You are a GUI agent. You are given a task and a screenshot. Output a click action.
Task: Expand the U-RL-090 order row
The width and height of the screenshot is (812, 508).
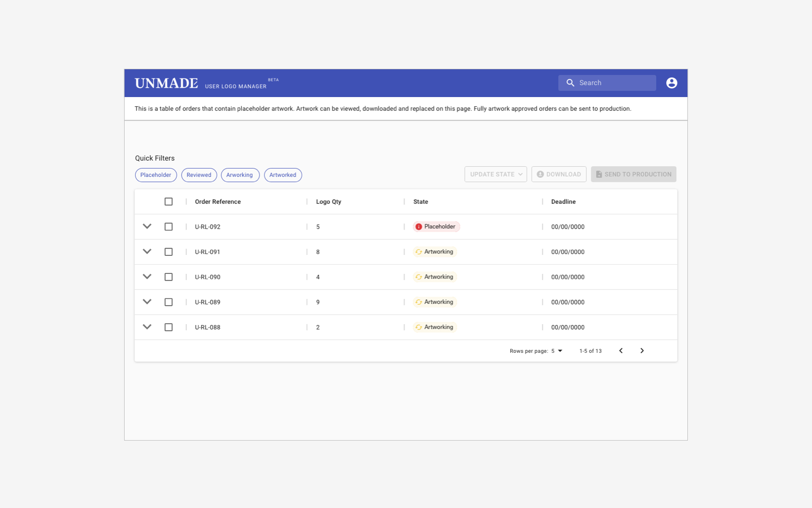(x=147, y=277)
